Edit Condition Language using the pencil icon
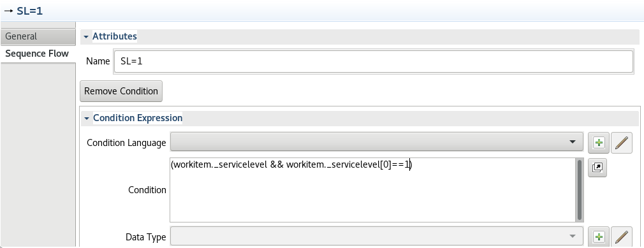This screenshot has height=248, width=644. point(622,143)
